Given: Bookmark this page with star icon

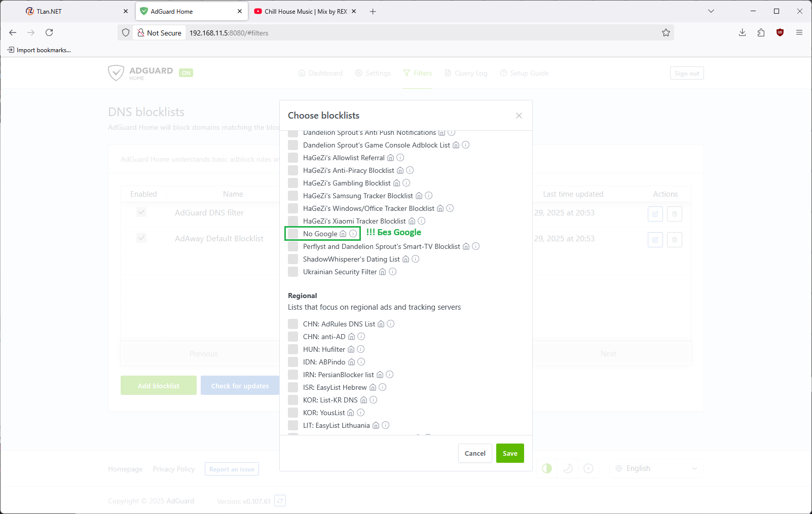Looking at the screenshot, I should pos(666,32).
